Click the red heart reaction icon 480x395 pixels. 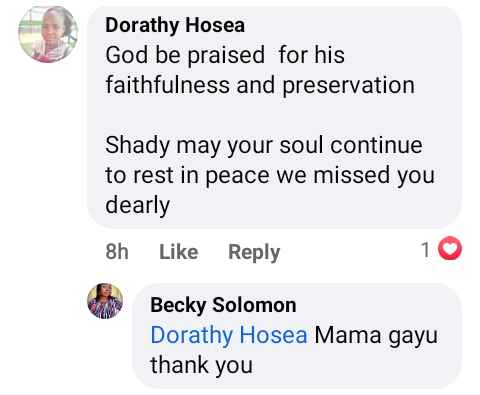pyautogui.click(x=450, y=248)
